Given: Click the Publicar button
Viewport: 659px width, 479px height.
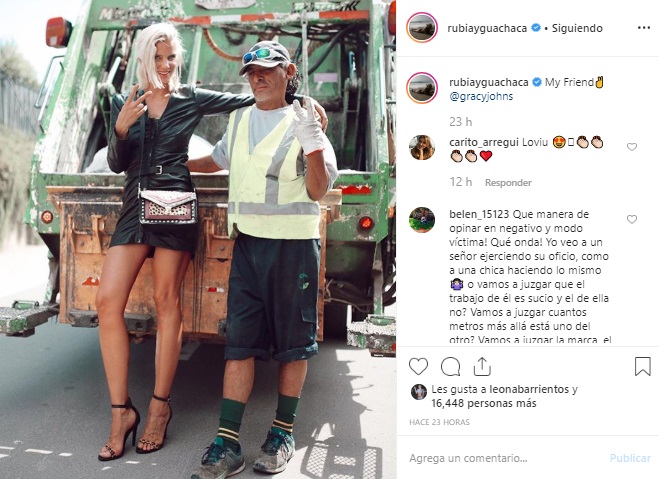Looking at the screenshot, I should coord(630,458).
